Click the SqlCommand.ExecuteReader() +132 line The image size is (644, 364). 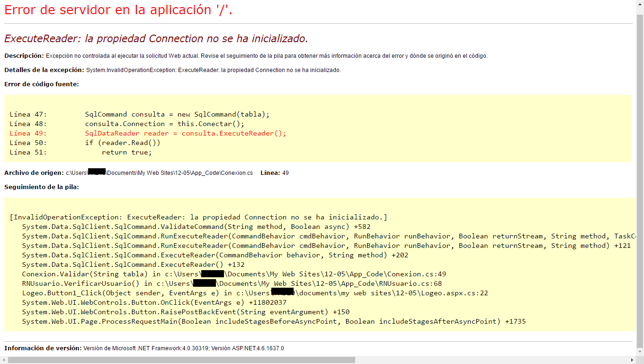point(133,264)
